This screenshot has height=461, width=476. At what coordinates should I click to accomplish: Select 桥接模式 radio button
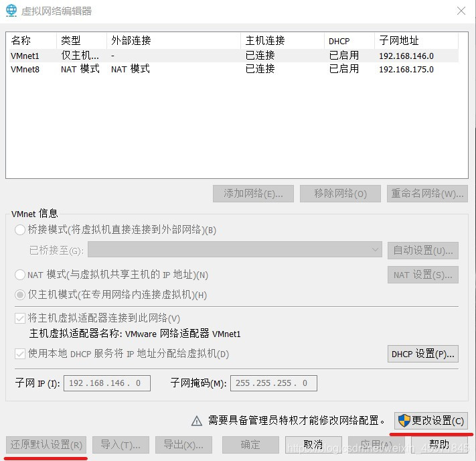[x=20, y=230]
